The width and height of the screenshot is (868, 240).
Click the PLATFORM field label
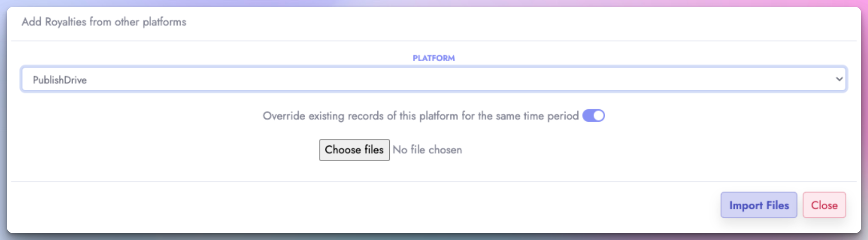tap(434, 58)
